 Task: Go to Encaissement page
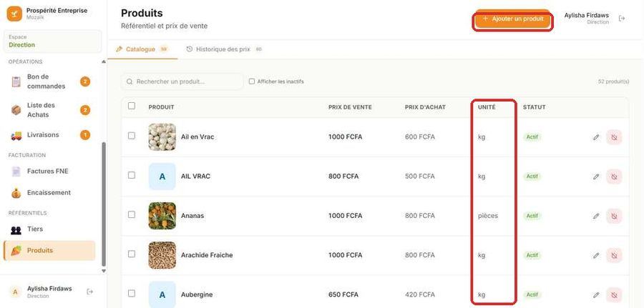point(49,193)
